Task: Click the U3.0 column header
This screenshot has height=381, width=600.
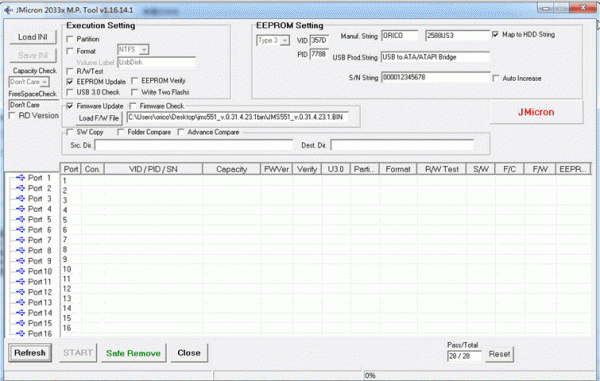Action: coord(336,169)
